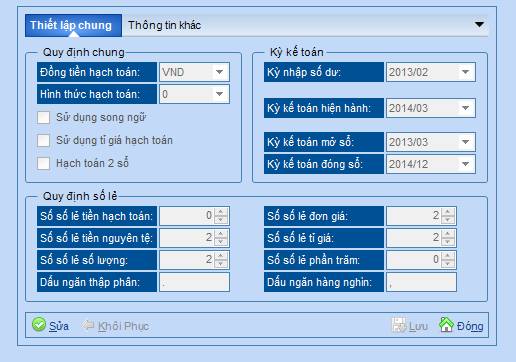Click the Đóng house icon
516x362 pixels.
click(446, 324)
